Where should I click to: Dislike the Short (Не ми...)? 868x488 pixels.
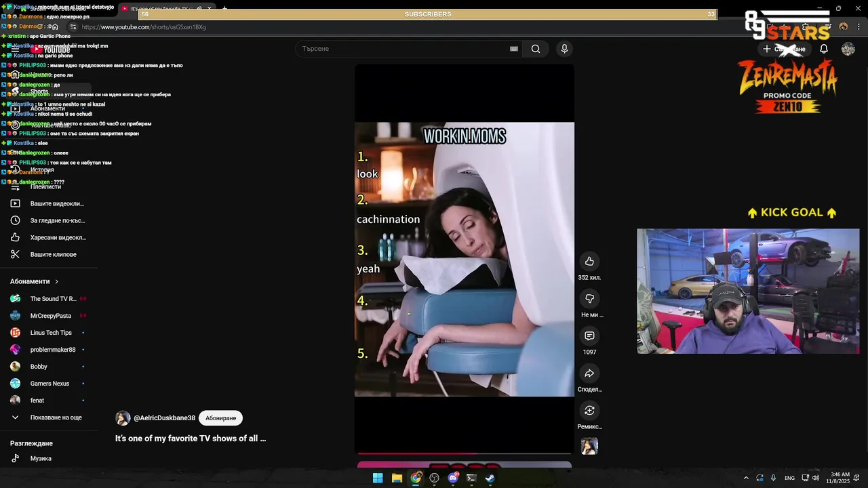click(589, 299)
